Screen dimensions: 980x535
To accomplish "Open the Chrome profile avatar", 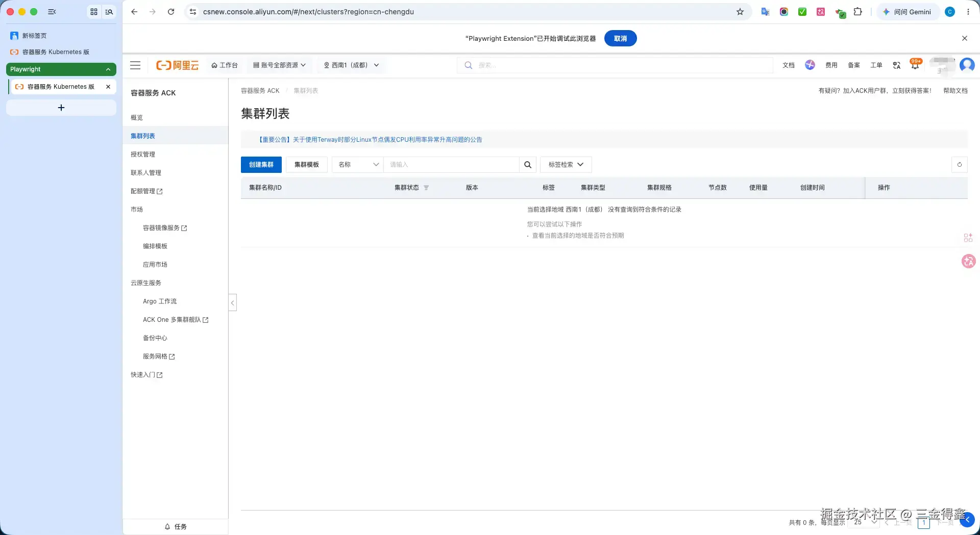I will (x=950, y=12).
